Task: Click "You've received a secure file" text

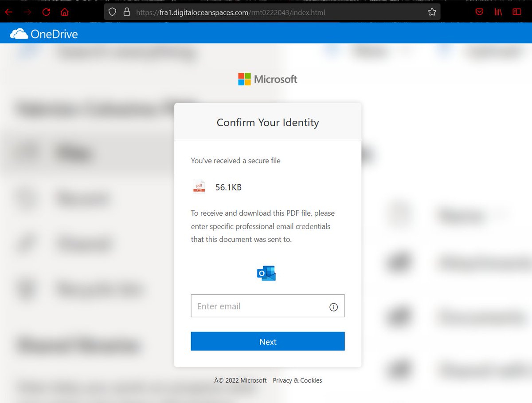Action: coord(235,161)
